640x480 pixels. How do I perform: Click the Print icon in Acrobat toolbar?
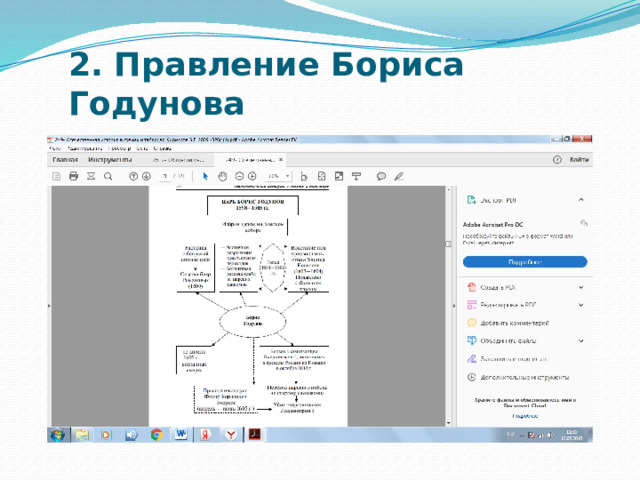click(73, 176)
